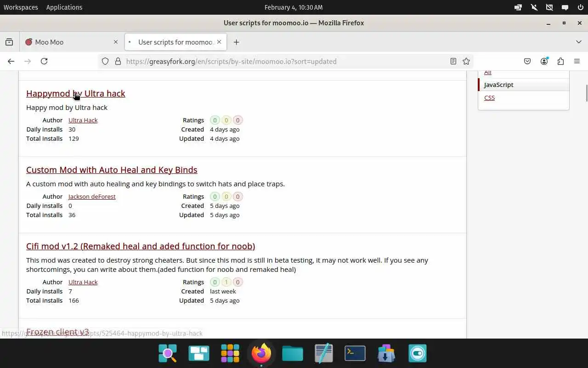Viewport: 588px width, 368px height.
Task: Expand the list all tabs chevron
Action: tap(578, 42)
